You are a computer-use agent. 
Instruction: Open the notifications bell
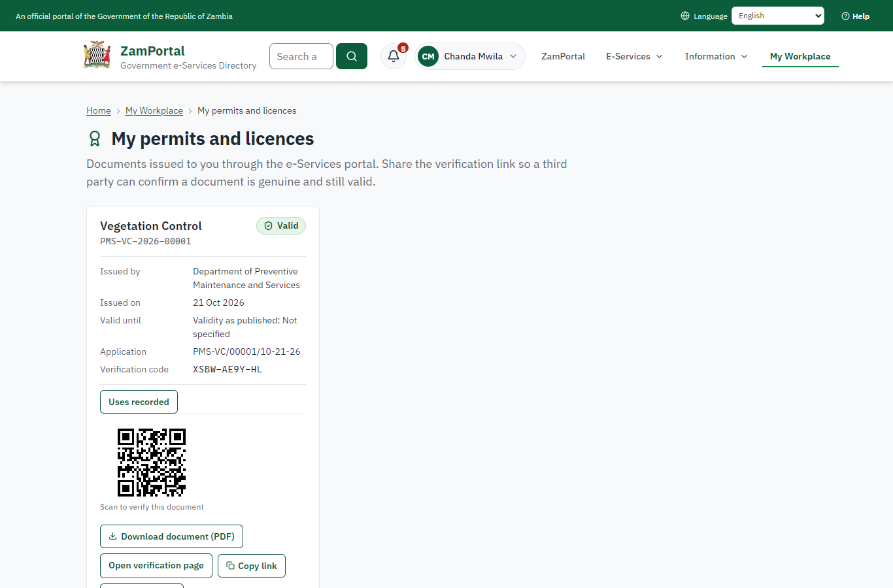[394, 56]
